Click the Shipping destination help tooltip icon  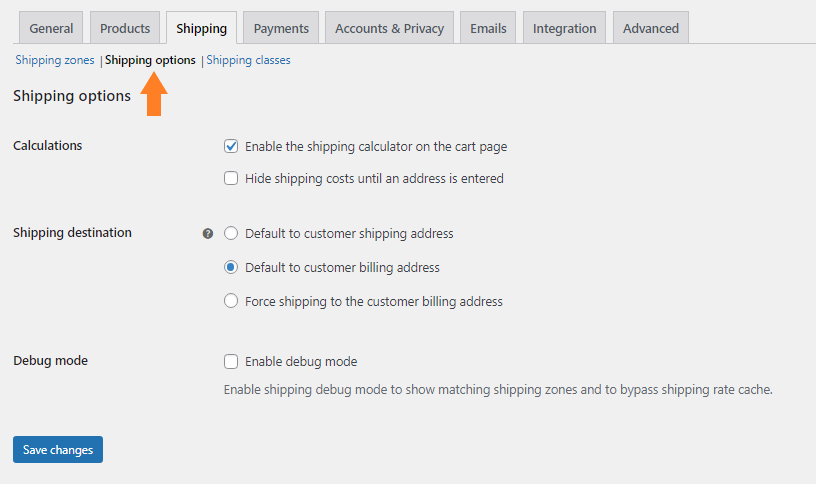[208, 234]
